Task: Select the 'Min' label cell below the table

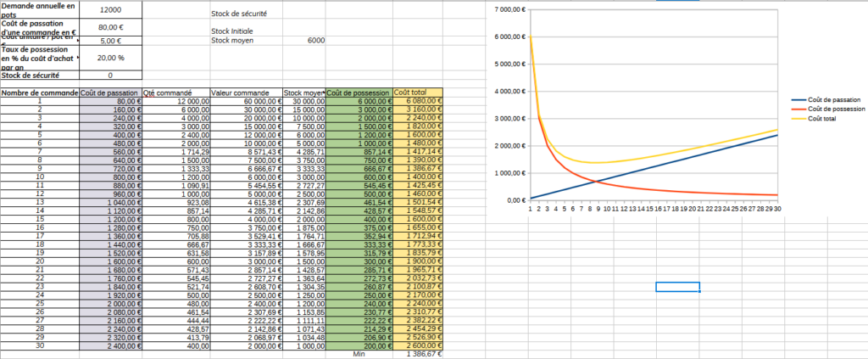Action: tap(359, 354)
